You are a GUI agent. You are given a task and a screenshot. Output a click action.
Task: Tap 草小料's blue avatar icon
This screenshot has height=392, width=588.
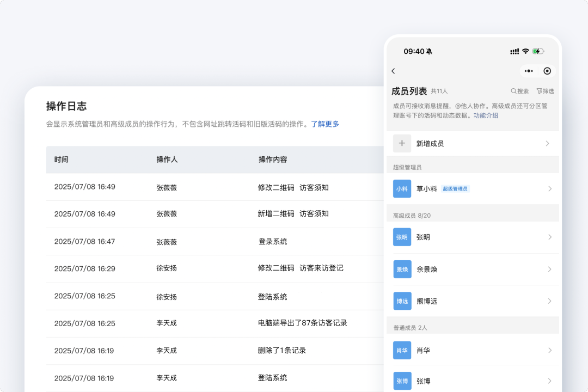pos(402,189)
